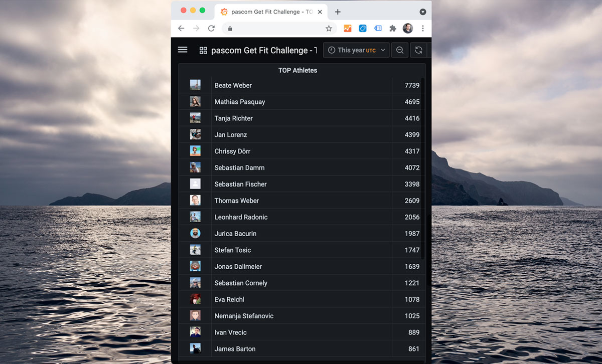Open the Grafana sidebar hamburger menu

coord(183,50)
